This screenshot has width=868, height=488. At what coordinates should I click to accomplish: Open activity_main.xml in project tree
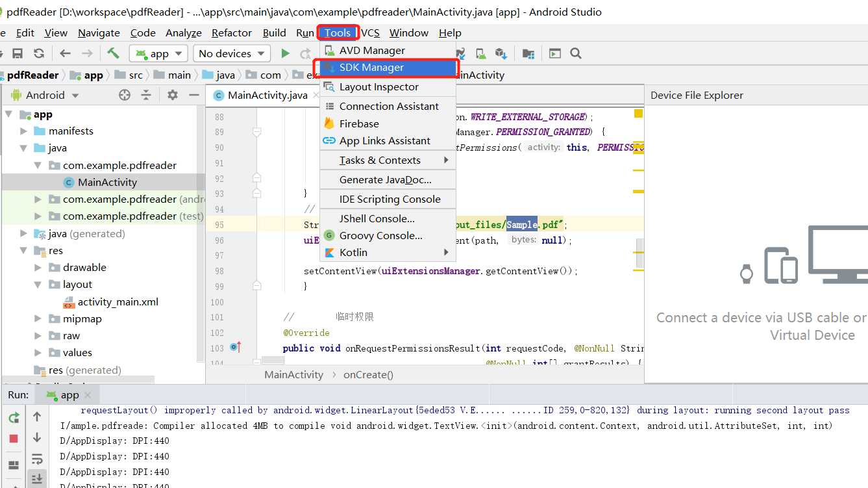[118, 302]
